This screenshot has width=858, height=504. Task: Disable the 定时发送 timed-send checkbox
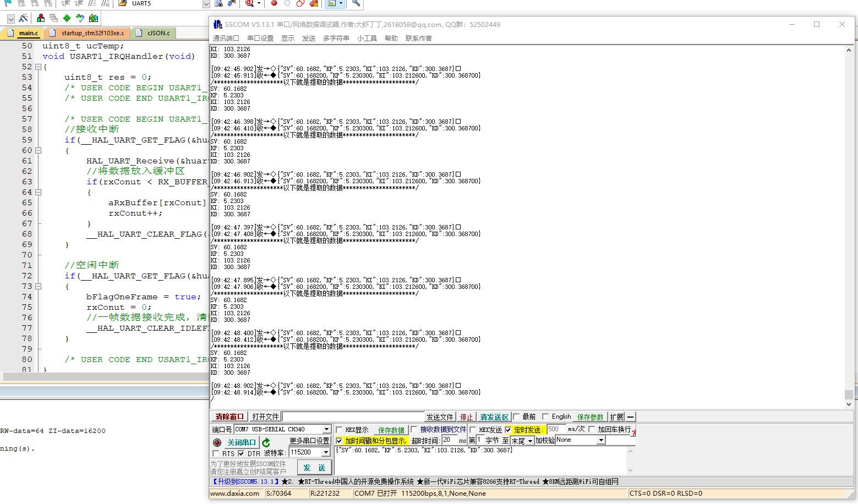(508, 429)
